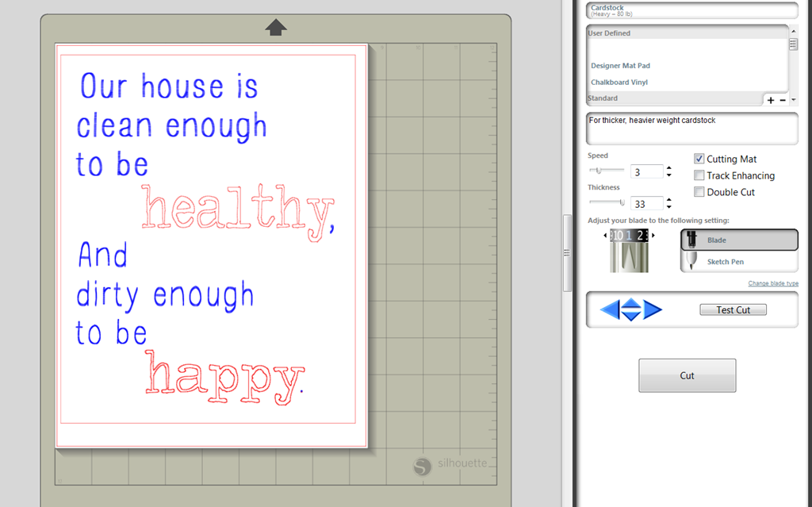
Task: Add a material with plus icon
Action: pos(771,100)
